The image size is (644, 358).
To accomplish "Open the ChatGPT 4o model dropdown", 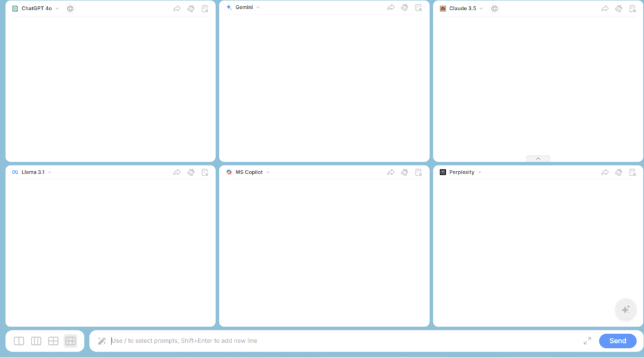I will point(57,9).
